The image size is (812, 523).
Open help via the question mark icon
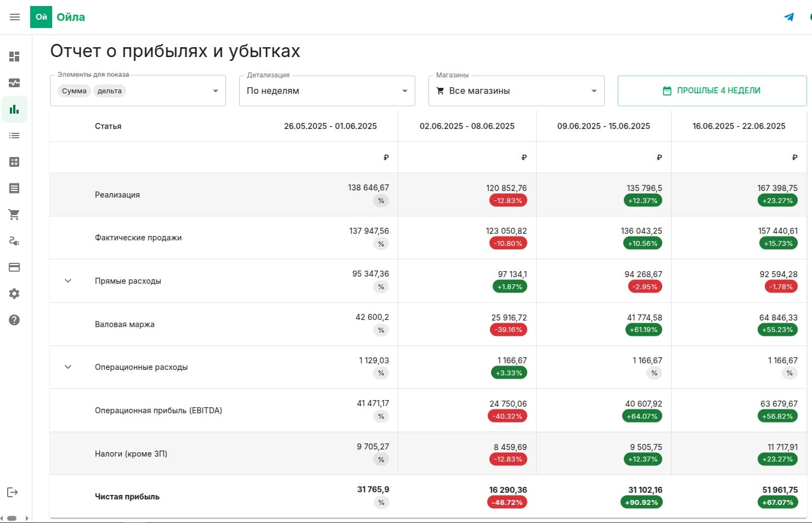coord(14,320)
